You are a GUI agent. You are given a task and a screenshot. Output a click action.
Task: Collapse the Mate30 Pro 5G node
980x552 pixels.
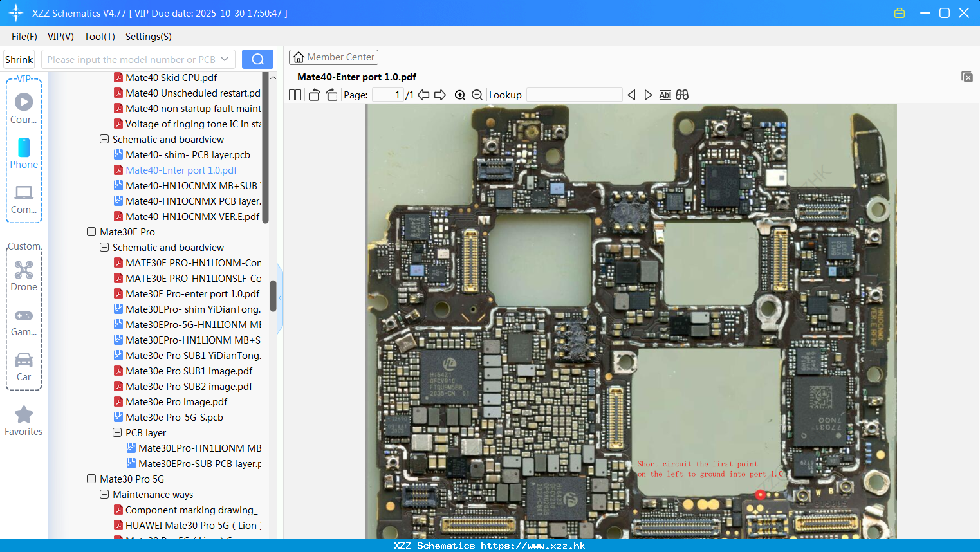pyautogui.click(x=91, y=479)
